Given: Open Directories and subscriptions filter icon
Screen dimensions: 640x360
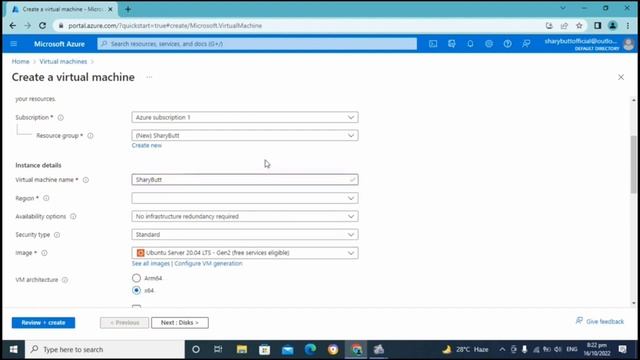Looking at the screenshot, I should click(x=451, y=44).
